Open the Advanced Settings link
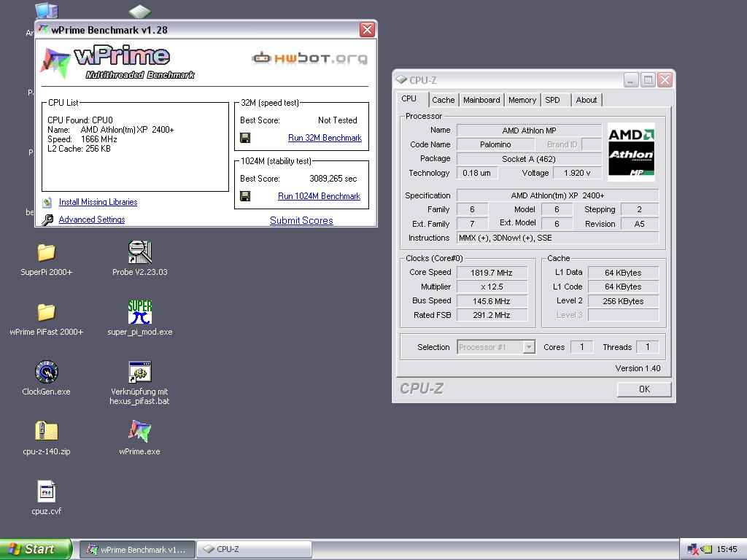The height and width of the screenshot is (560, 747). (x=92, y=219)
